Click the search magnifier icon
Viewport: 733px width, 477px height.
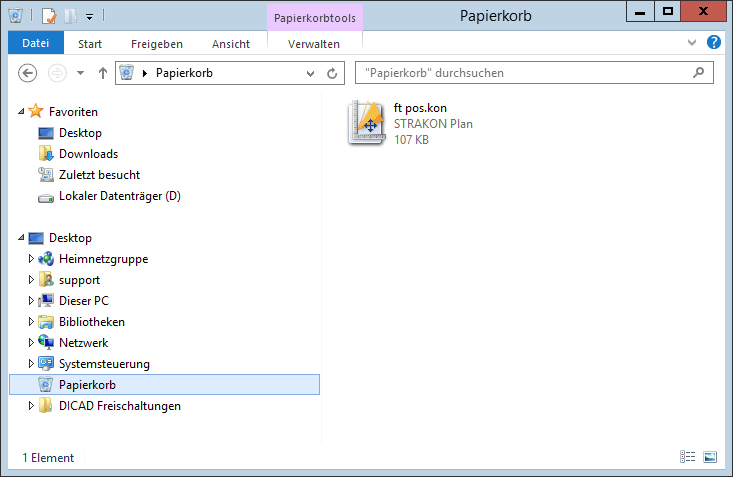pyautogui.click(x=698, y=72)
